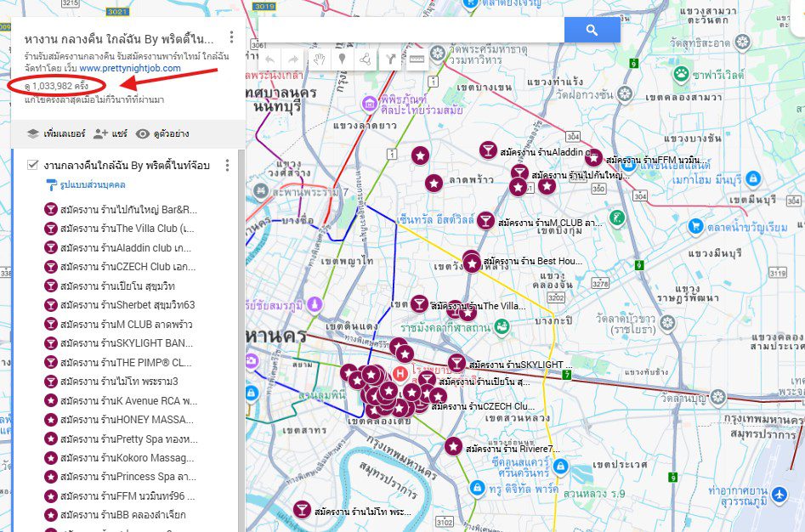Click the blue search magnifier button

[x=592, y=31]
